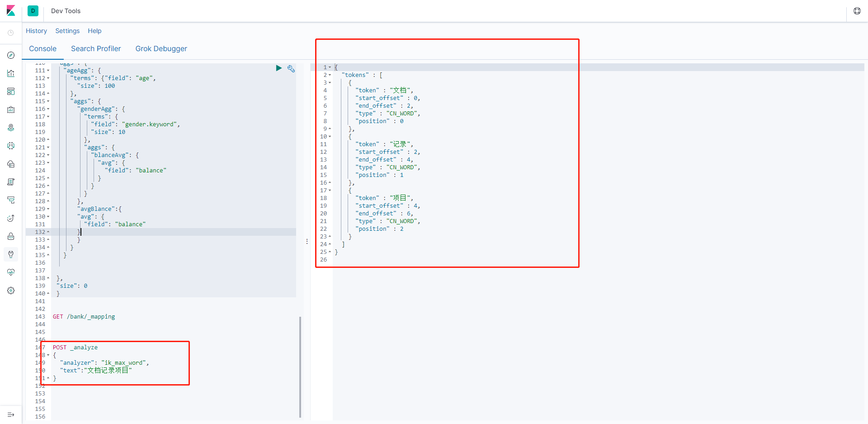Fold the avgBlance block at line 129
The image size is (868, 424).
[48, 209]
